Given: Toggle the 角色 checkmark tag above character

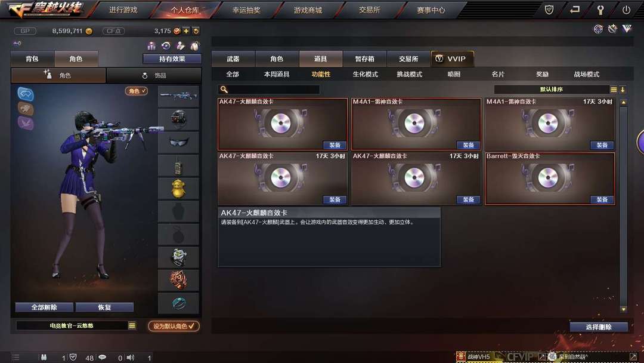Looking at the screenshot, I should [137, 91].
